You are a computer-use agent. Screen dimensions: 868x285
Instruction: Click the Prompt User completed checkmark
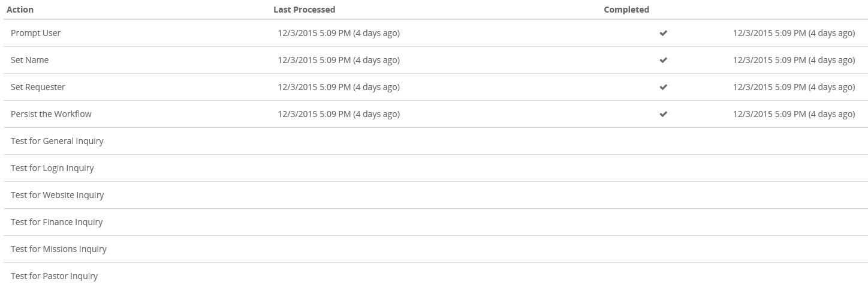[x=663, y=34]
